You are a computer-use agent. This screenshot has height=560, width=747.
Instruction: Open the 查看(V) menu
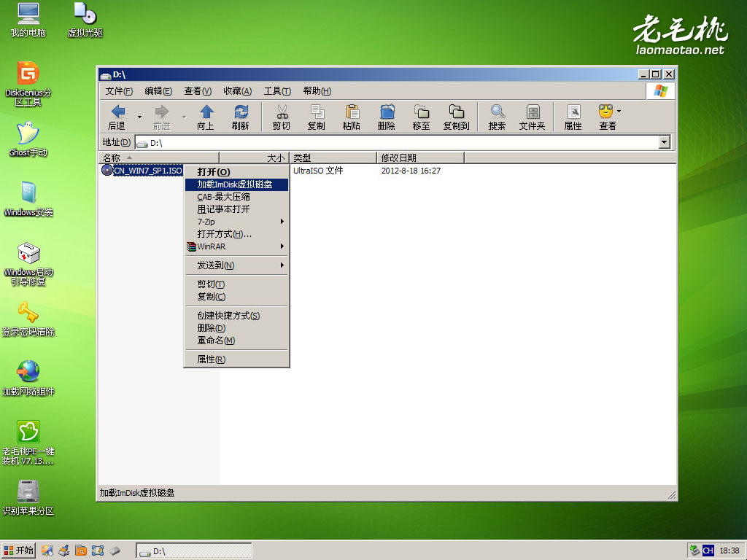point(198,91)
